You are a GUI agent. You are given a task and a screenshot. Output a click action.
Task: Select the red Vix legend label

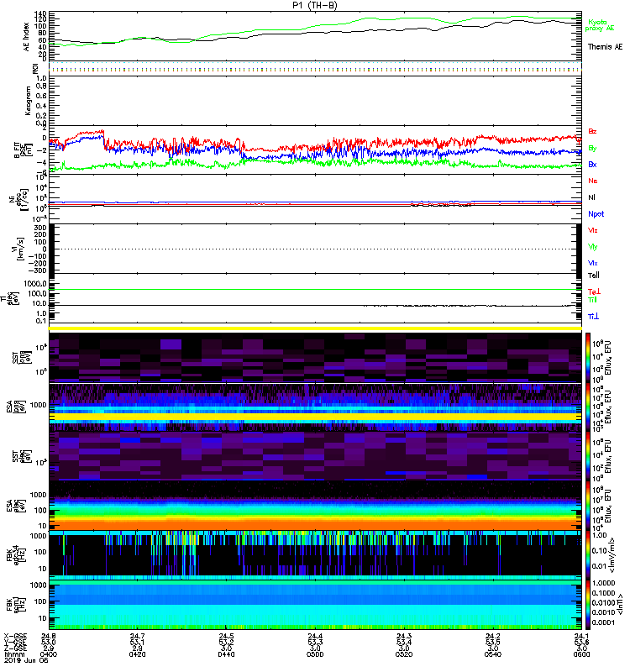tap(593, 230)
